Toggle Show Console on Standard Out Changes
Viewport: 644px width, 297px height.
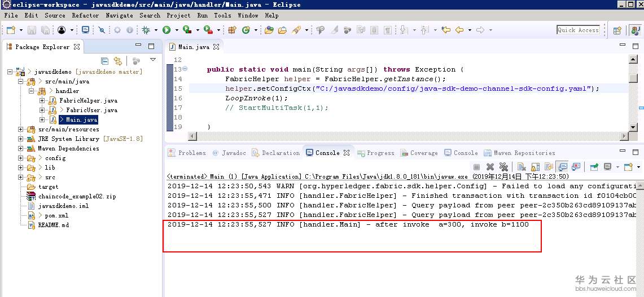[x=563, y=167]
